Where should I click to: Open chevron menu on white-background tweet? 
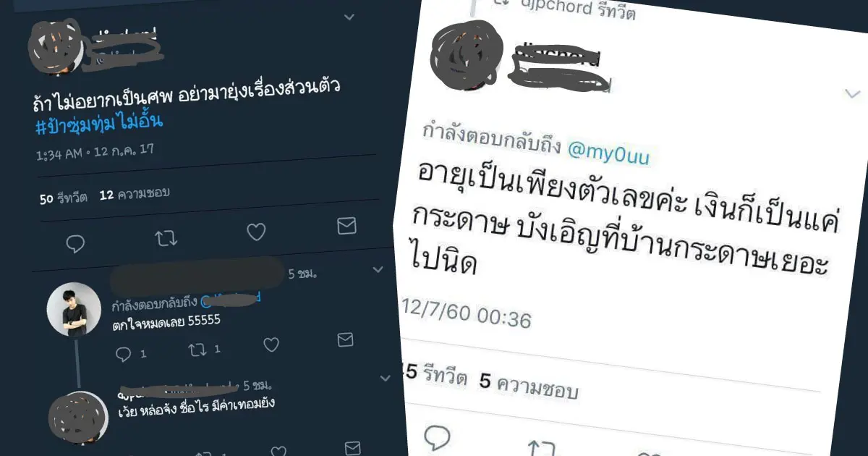click(851, 93)
